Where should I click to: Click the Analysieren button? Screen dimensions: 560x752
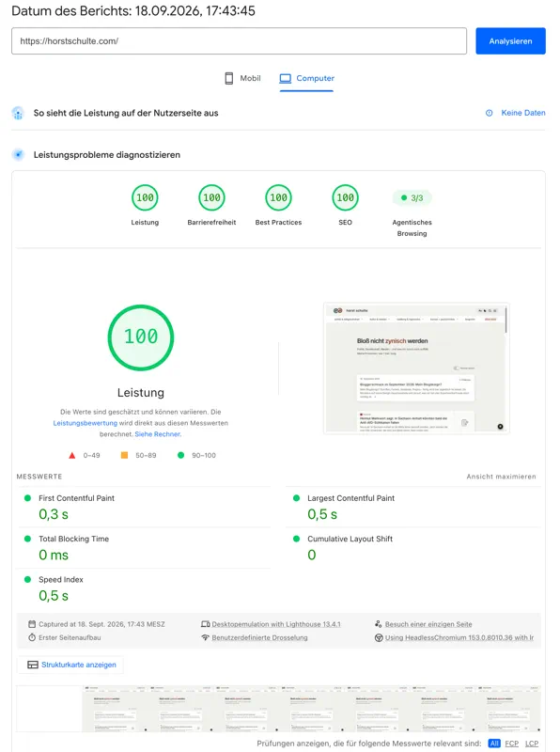click(x=510, y=41)
